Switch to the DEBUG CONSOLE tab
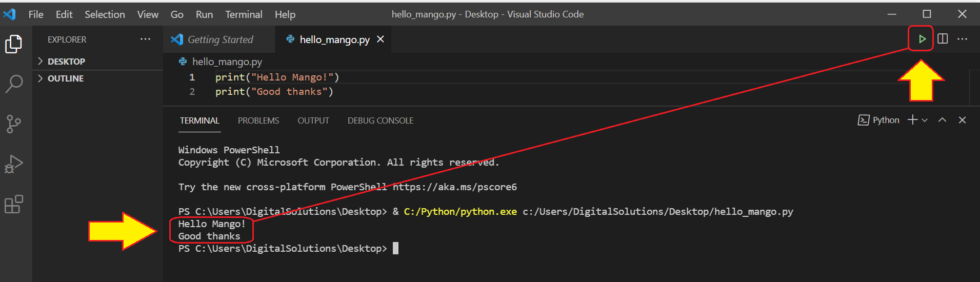Image resolution: width=980 pixels, height=282 pixels. (x=381, y=120)
